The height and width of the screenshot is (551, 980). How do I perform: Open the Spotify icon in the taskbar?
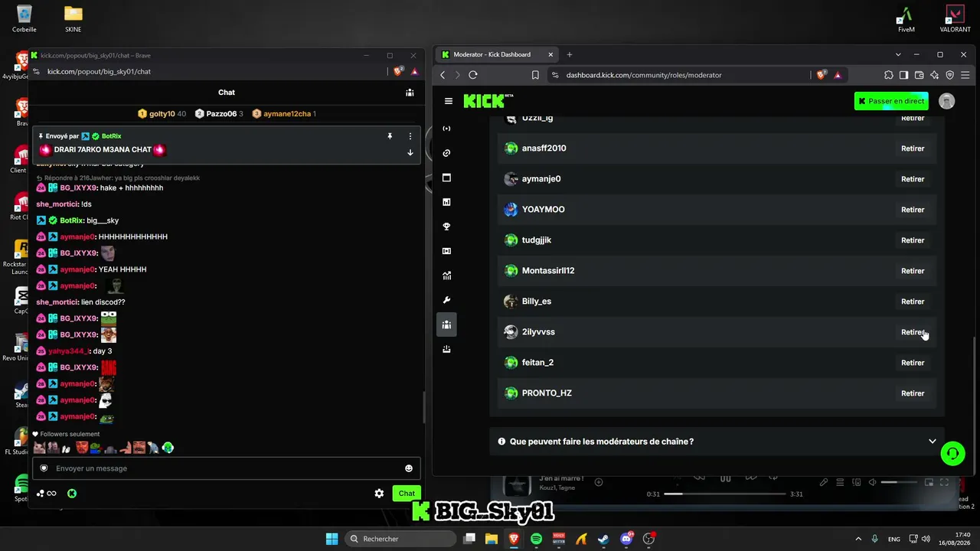pos(536,539)
